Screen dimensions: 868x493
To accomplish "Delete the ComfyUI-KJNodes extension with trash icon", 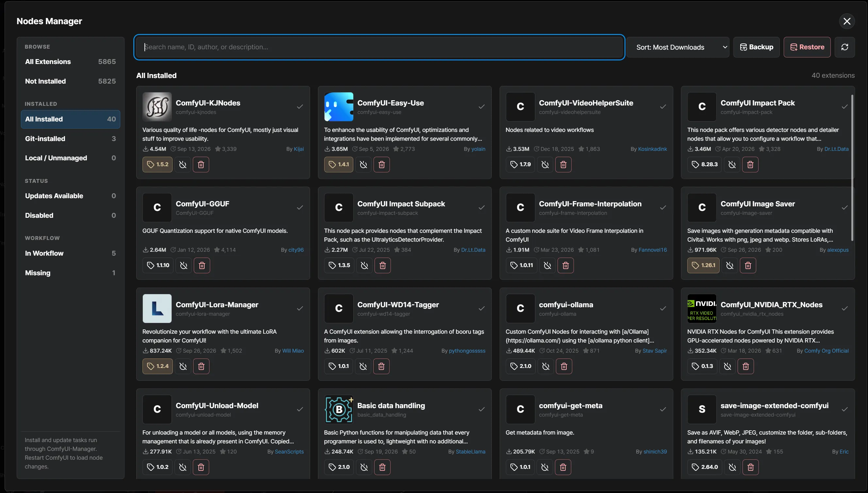I will pyautogui.click(x=201, y=165).
